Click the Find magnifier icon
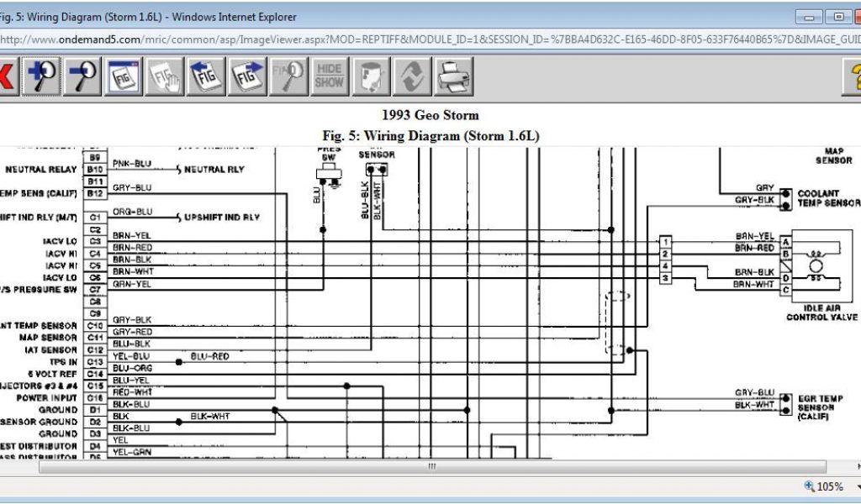The width and height of the screenshot is (861, 504). pyautogui.click(x=288, y=77)
